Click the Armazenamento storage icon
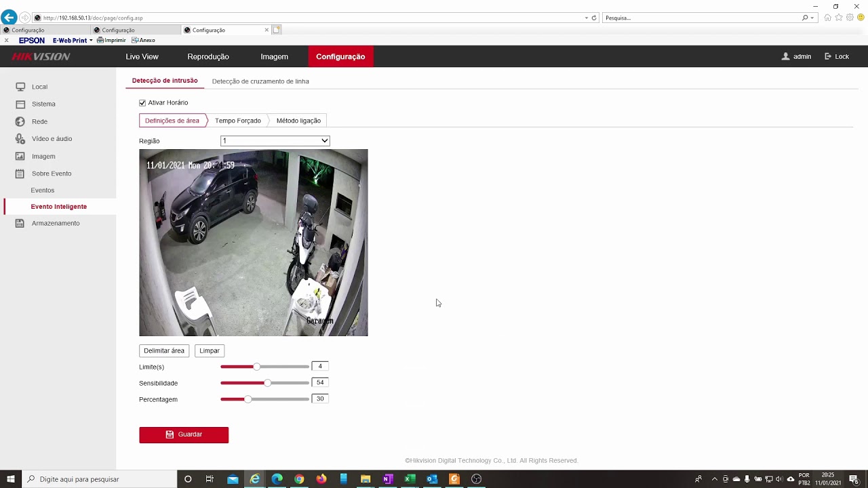 click(x=20, y=223)
